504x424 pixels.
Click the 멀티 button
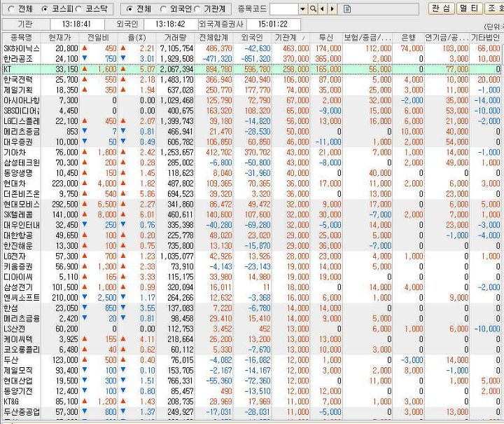469,8
